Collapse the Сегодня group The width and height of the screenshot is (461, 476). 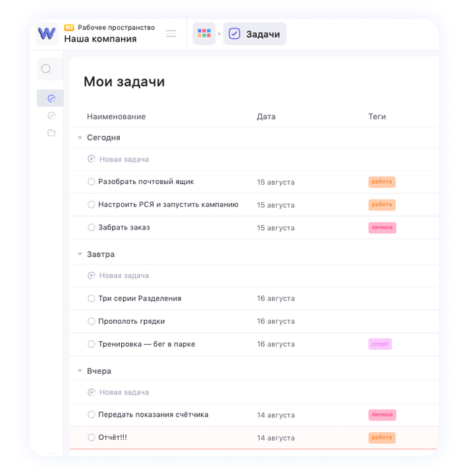pyautogui.click(x=80, y=138)
